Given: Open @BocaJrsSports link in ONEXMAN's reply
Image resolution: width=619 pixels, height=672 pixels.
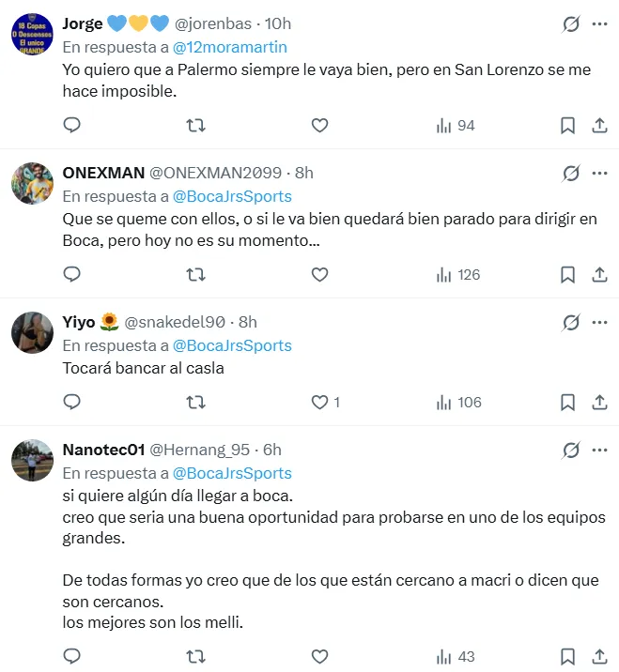Looking at the screenshot, I should pyautogui.click(x=232, y=196).
